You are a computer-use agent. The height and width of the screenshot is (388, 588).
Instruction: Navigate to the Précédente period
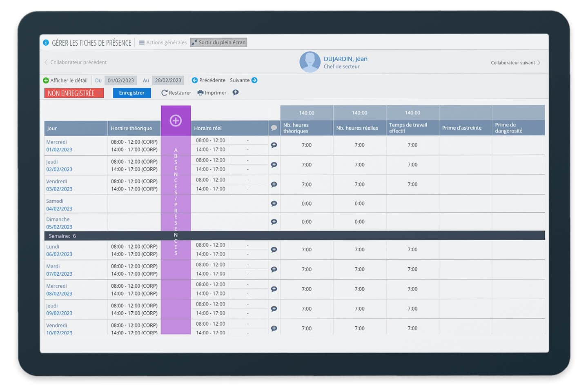coord(208,80)
